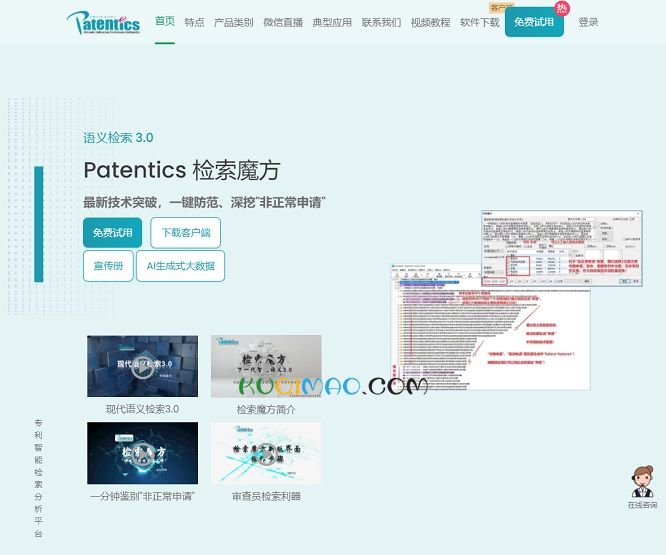Click the 检索魔方简介 caption text
The width and height of the screenshot is (666, 555).
point(266,410)
